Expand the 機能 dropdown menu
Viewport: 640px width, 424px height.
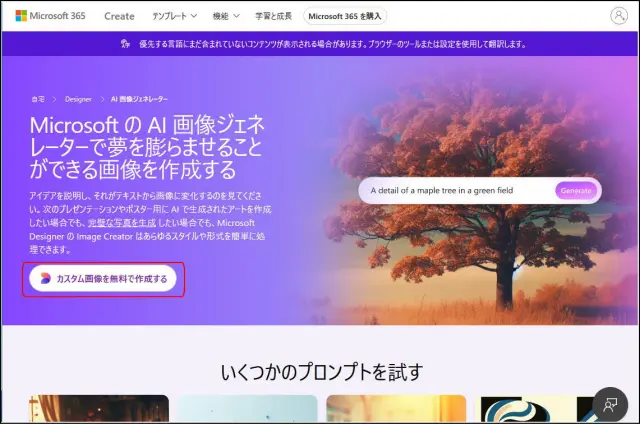pyautogui.click(x=226, y=16)
